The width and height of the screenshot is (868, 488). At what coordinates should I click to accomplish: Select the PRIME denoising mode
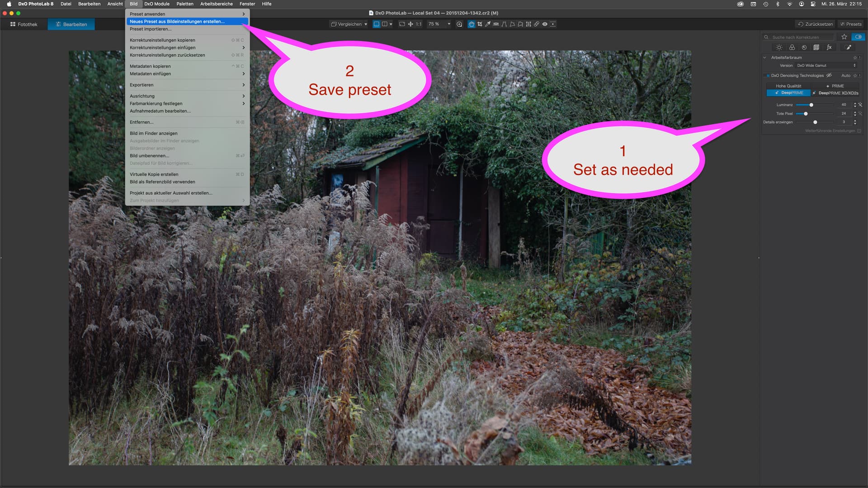(x=835, y=86)
